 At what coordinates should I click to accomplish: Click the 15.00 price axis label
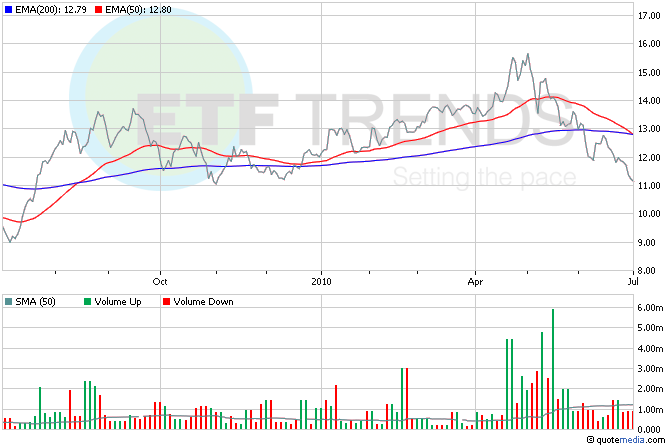649,72
